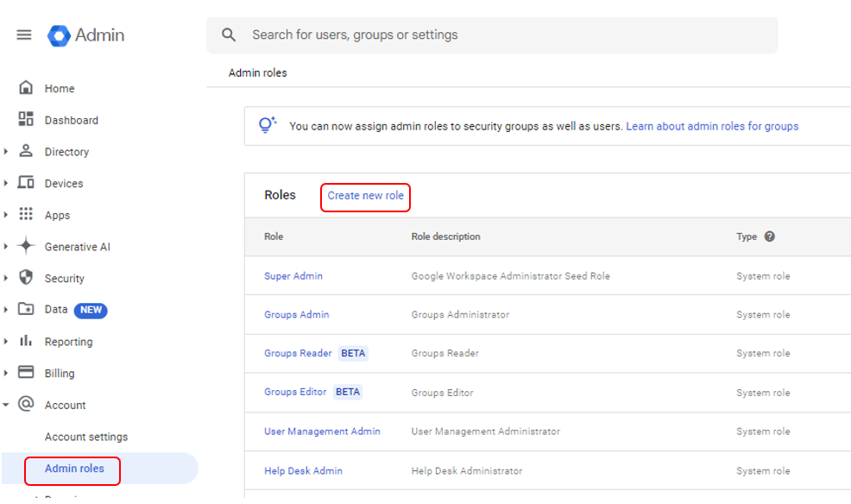Select Admin roles in sidebar
Image resolution: width=851 pixels, height=504 pixels.
74,469
